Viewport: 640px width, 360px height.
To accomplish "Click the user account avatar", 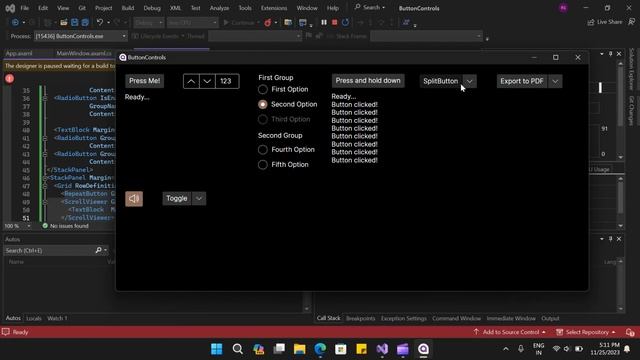I will (x=563, y=8).
